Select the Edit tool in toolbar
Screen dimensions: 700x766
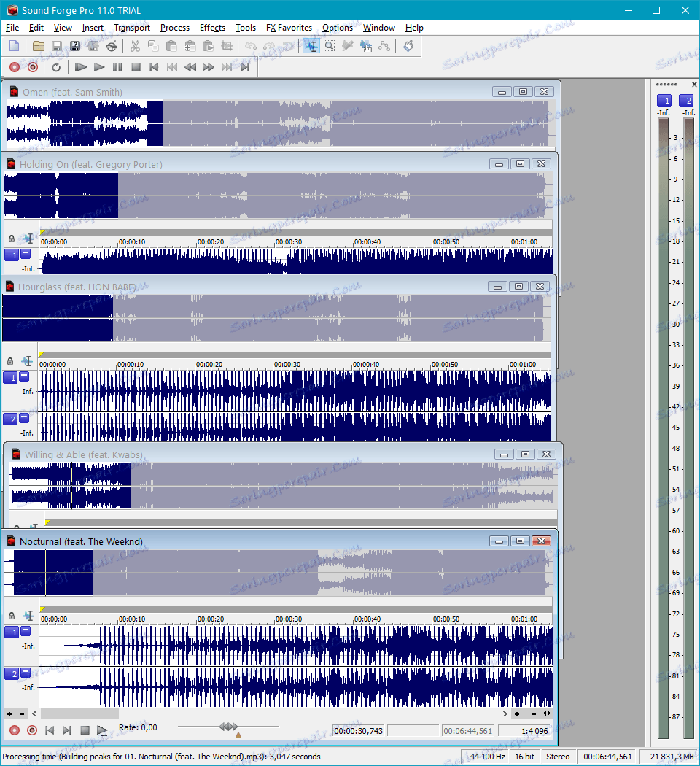(x=311, y=46)
